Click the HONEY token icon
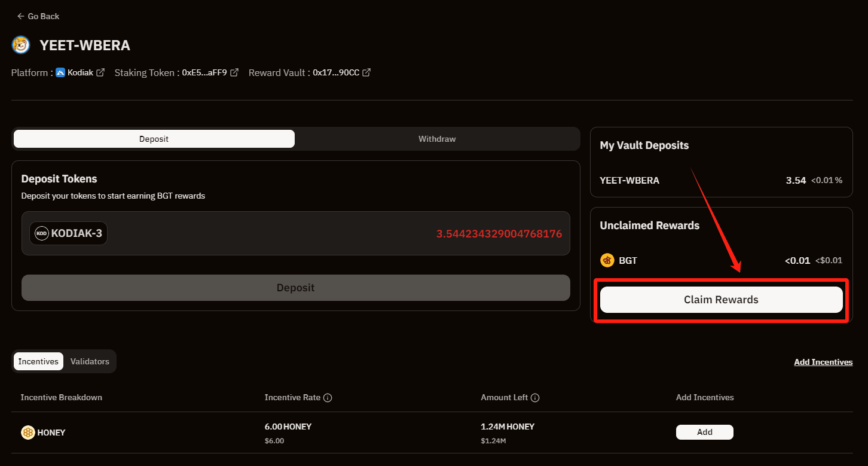Viewport: 868px width, 466px height. click(28, 433)
